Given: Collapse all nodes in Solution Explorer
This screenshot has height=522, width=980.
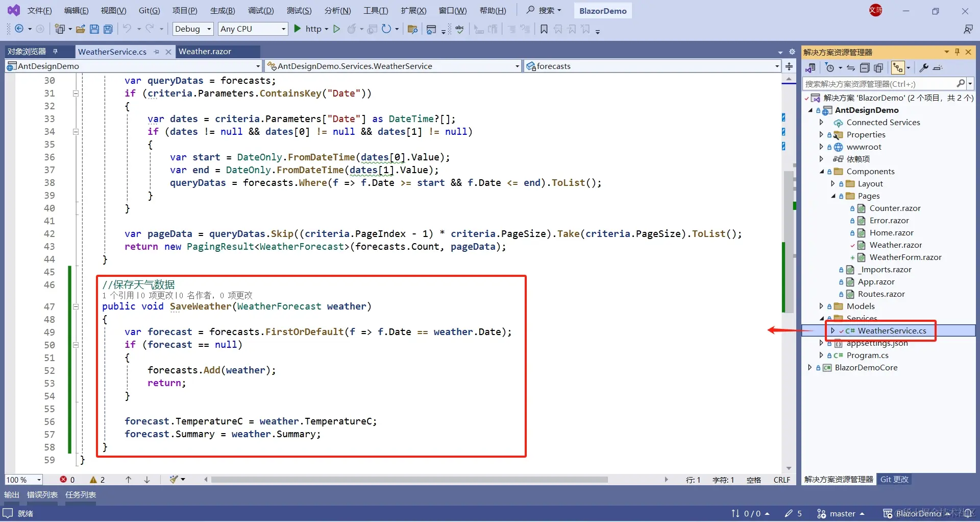Looking at the screenshot, I should 865,68.
